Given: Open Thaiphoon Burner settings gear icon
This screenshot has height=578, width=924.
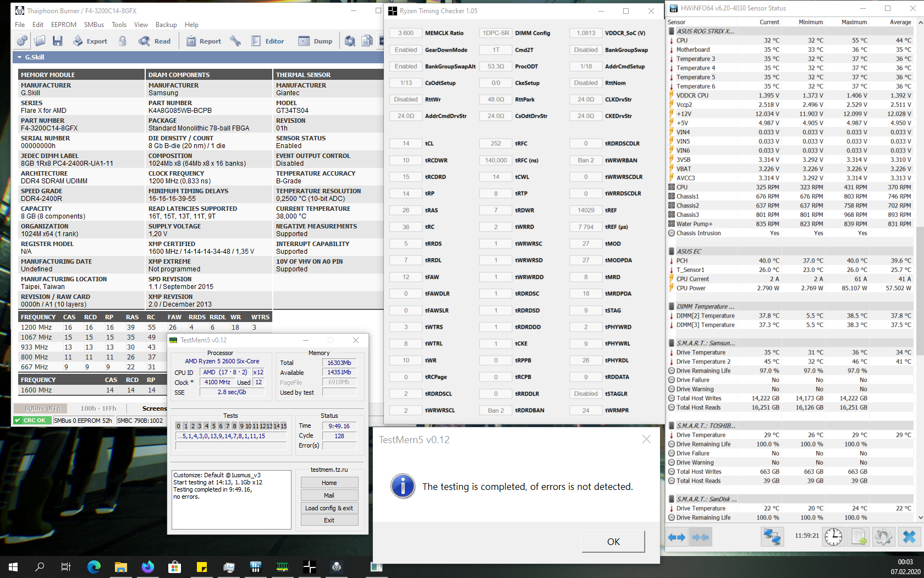Looking at the screenshot, I should click(x=22, y=41).
